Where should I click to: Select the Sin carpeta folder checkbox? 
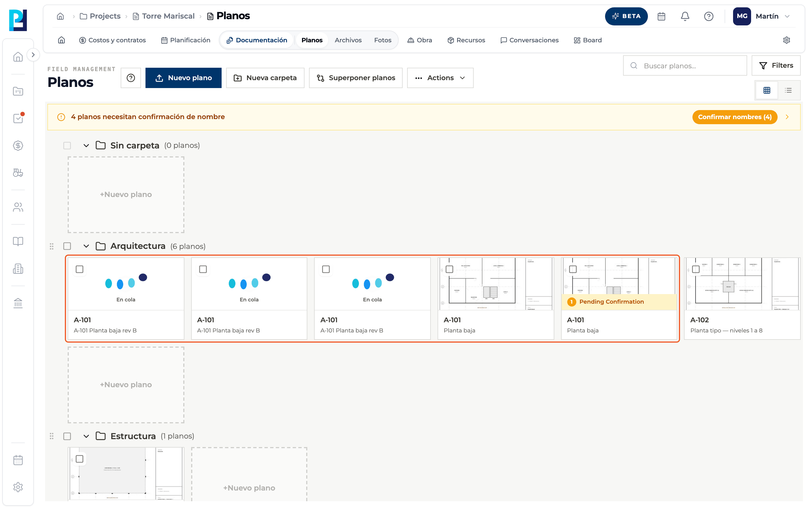[x=67, y=145]
